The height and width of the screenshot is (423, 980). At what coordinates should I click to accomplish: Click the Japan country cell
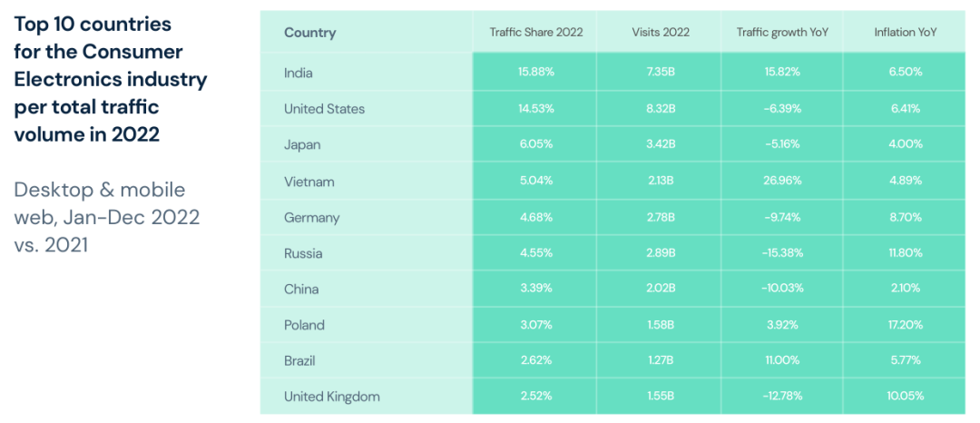[302, 144]
